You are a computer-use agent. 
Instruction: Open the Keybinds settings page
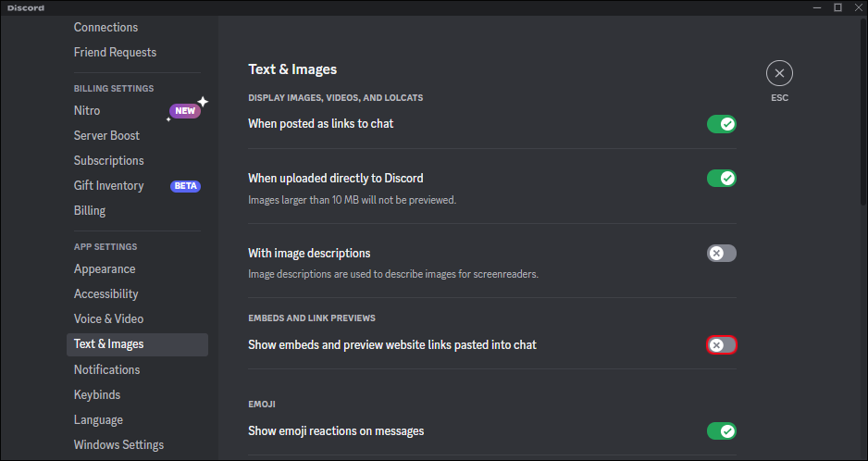[97, 395]
